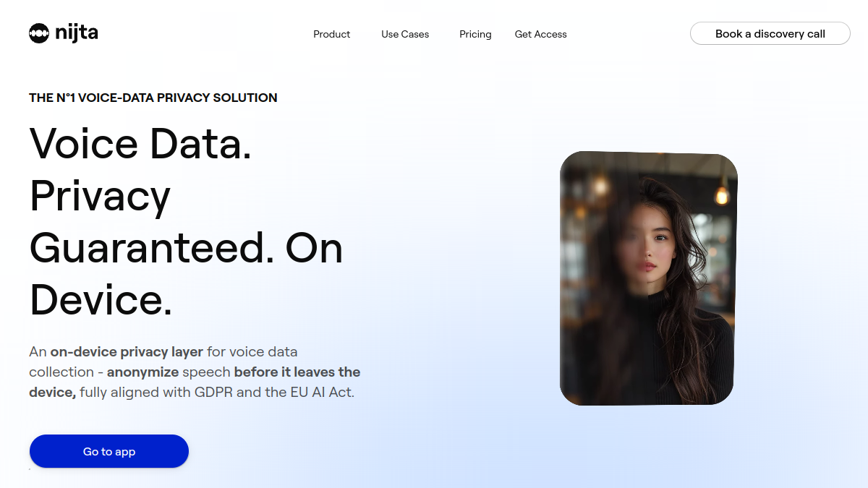This screenshot has height=488, width=868.
Task: Click the nijta logo in the header
Action: 64,33
